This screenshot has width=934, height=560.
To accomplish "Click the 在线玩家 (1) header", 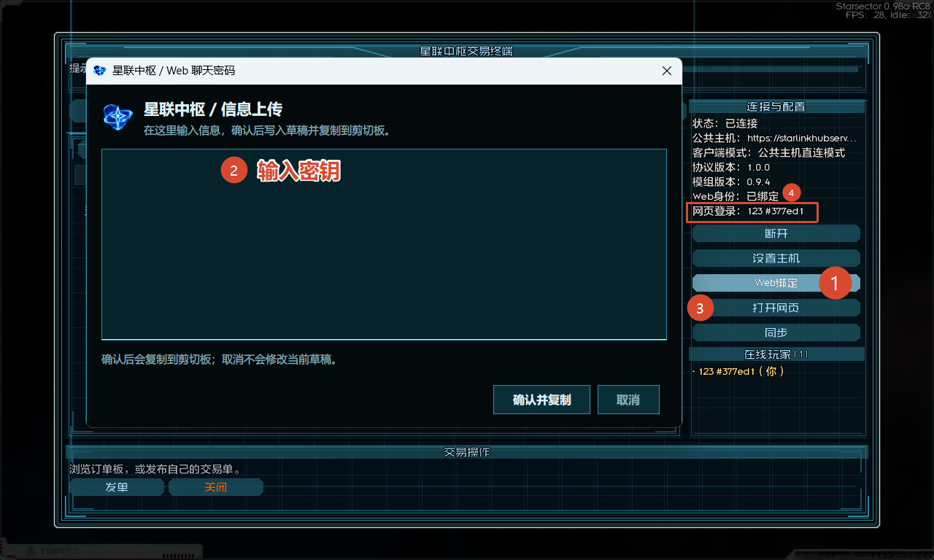I will click(x=776, y=354).
